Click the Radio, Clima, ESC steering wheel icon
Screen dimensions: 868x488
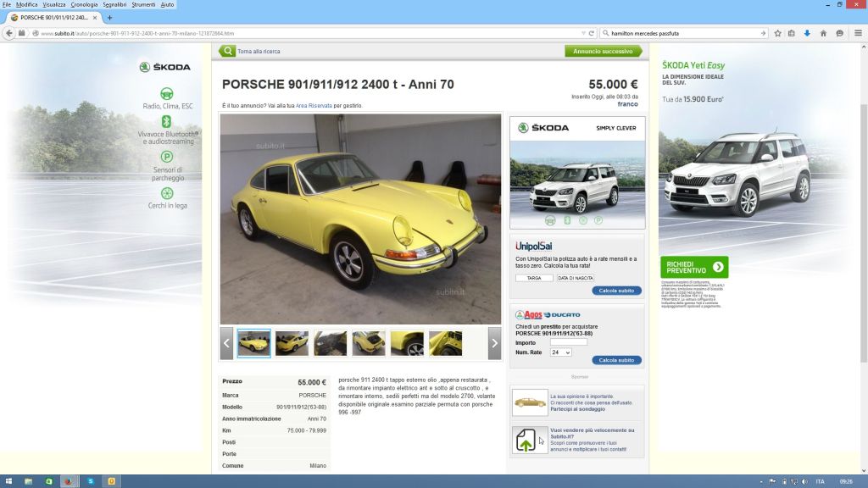coord(167,93)
